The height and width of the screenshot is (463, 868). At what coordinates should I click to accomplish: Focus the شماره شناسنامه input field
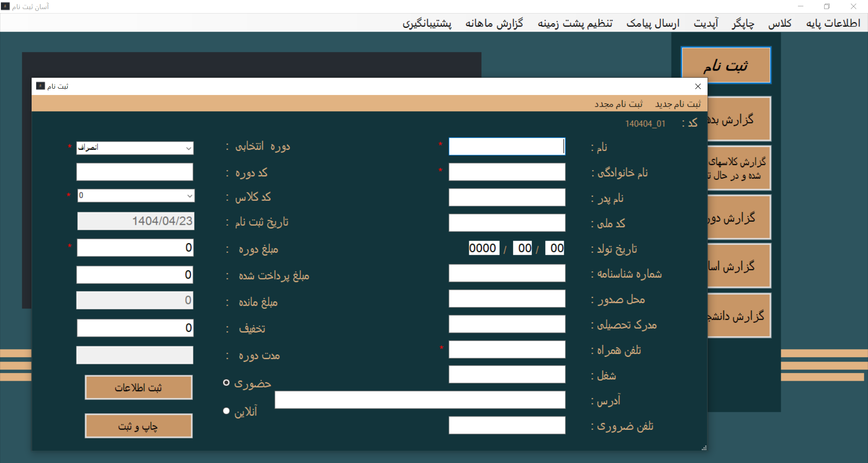(507, 273)
